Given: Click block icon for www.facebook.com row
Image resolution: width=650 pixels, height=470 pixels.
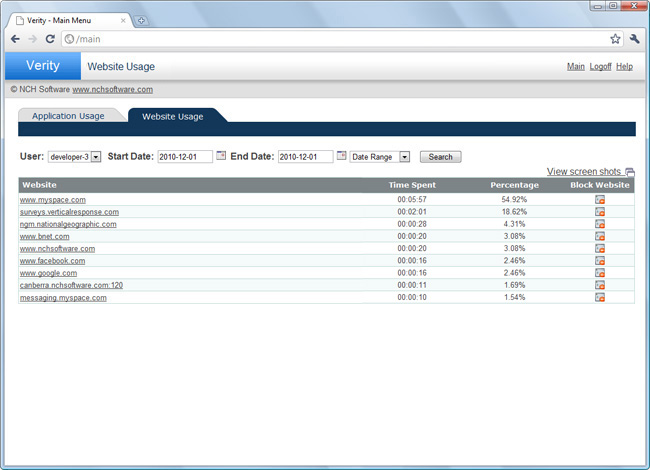Looking at the screenshot, I should [x=600, y=261].
